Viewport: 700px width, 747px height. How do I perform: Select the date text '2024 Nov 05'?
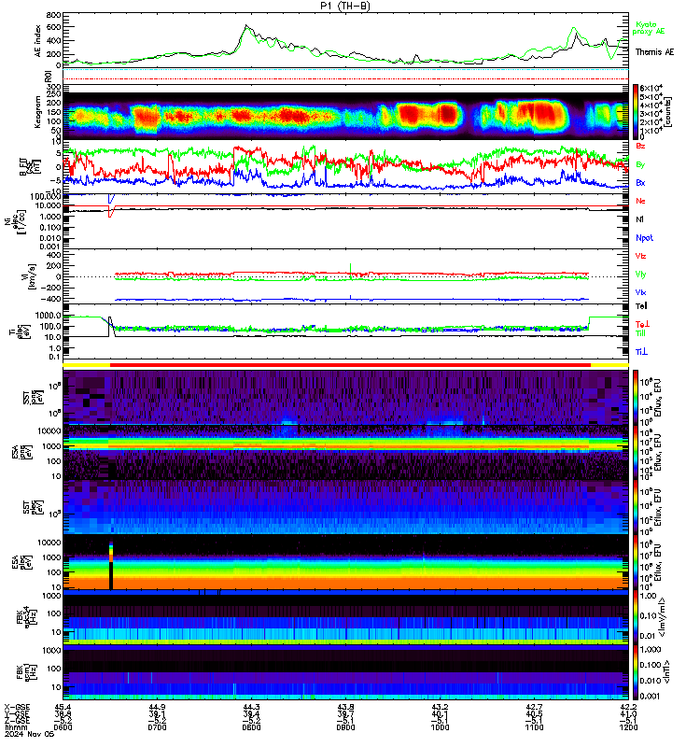click(x=29, y=734)
